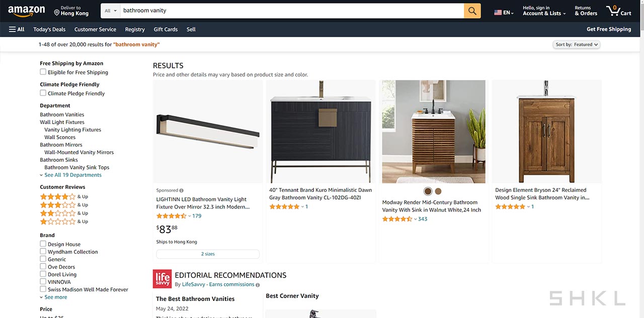Check the Wyndham Collection brand filter
The width and height of the screenshot is (644, 318).
(43, 251)
